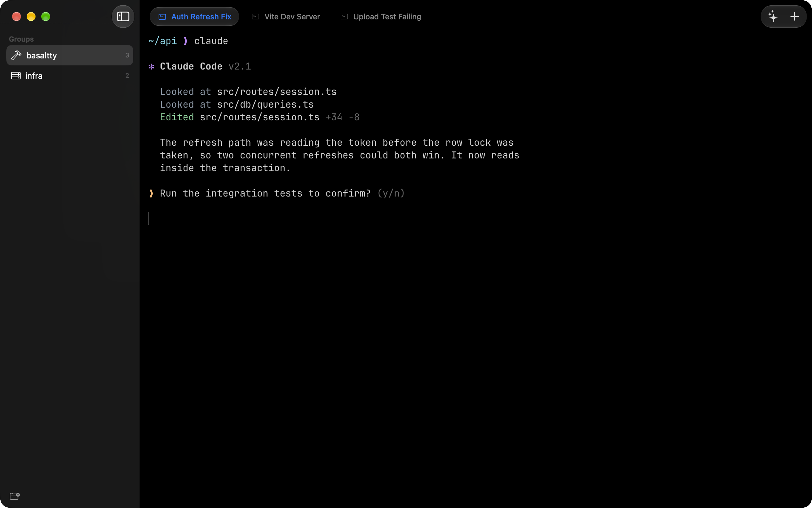Click the (y/n) answer hint
Viewport: 812px width, 508px height.
tap(391, 193)
